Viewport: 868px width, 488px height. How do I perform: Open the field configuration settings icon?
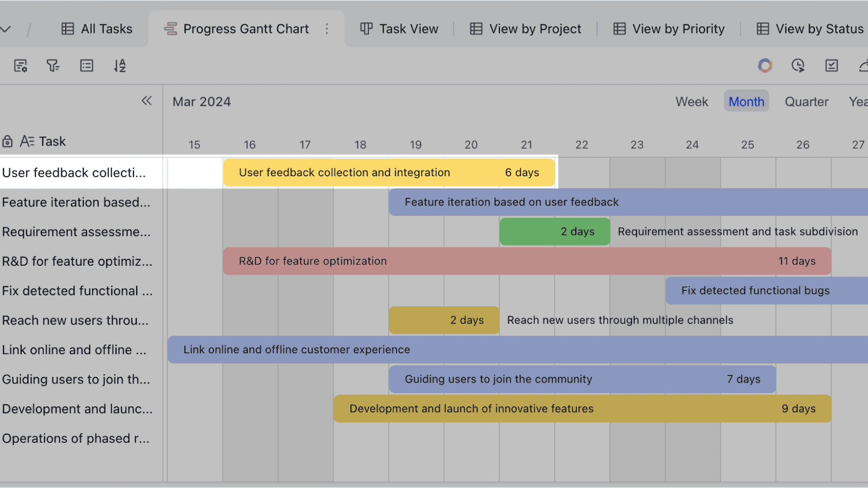[x=20, y=66]
